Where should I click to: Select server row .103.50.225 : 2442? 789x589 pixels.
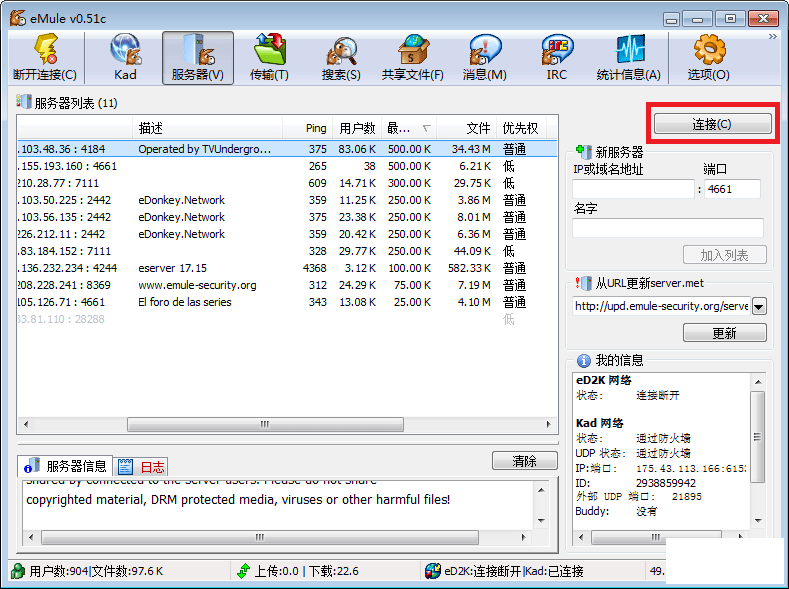(287, 200)
